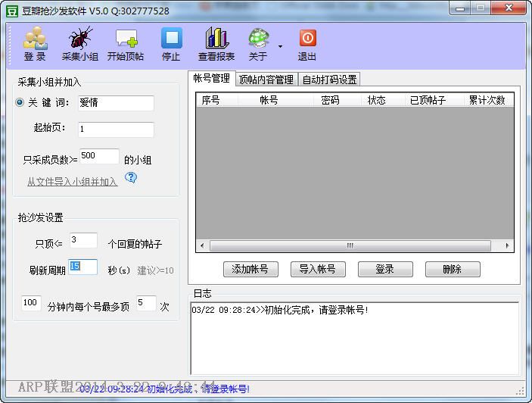Viewport: 532px width, 403px height.
Task: Click the 密码 column header
Action: (336, 100)
